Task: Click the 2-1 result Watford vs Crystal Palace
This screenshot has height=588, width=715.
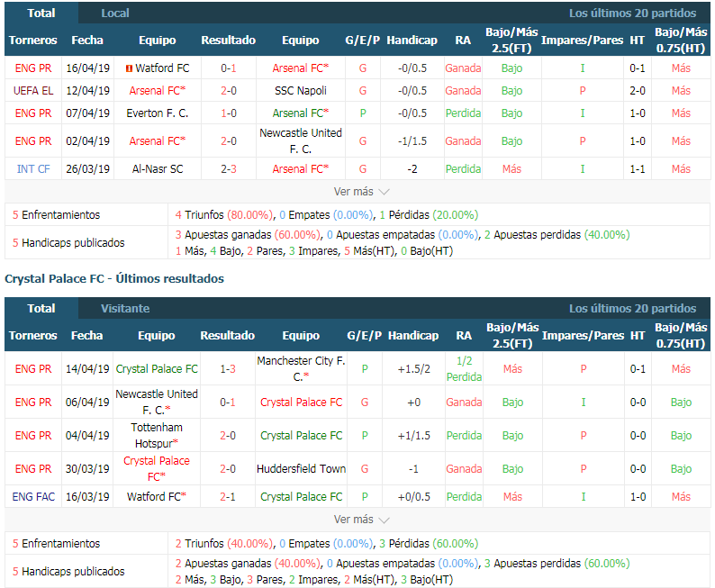Action: point(227,496)
